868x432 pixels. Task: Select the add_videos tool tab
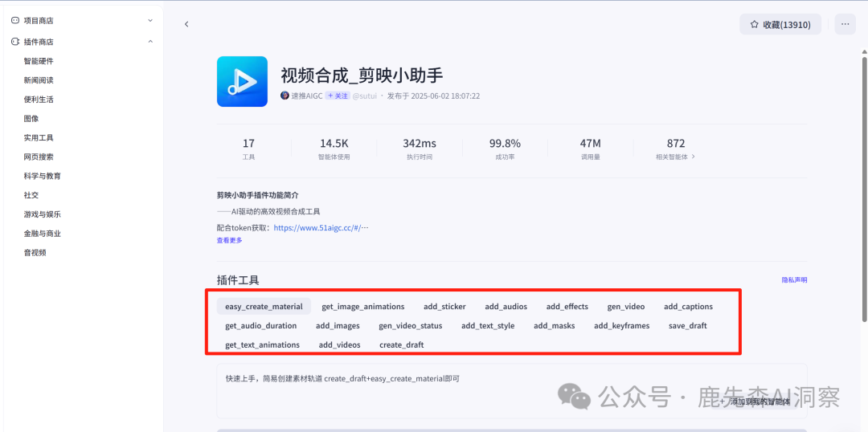point(339,344)
